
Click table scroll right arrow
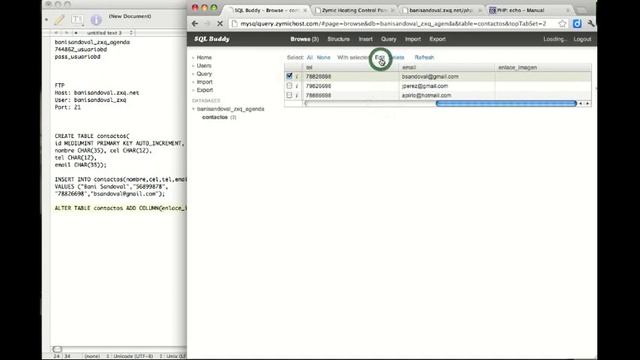pos(587,104)
